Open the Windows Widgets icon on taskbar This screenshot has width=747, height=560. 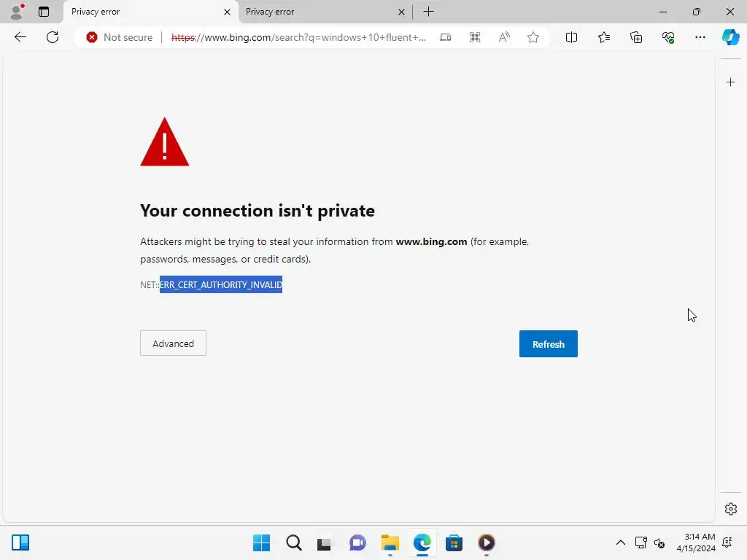coord(20,542)
